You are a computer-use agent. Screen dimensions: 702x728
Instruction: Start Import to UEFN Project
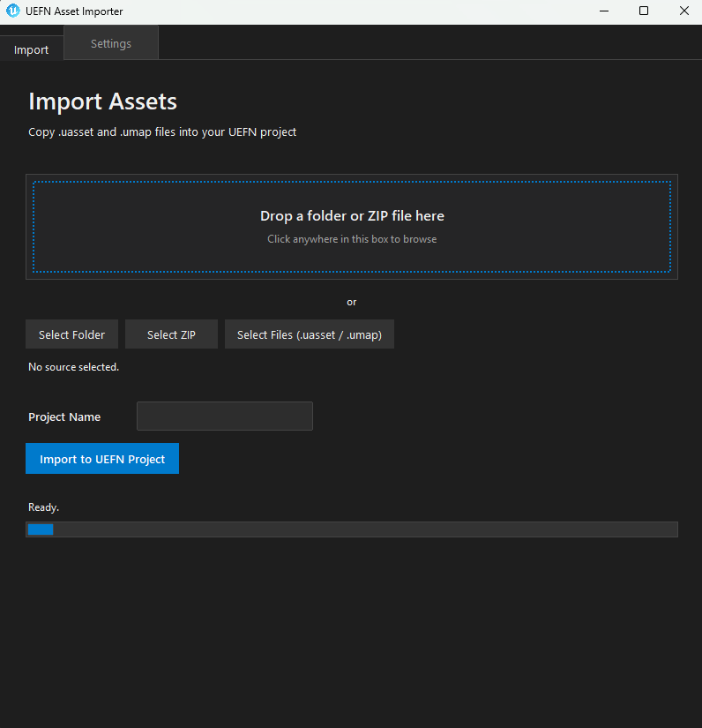point(102,459)
